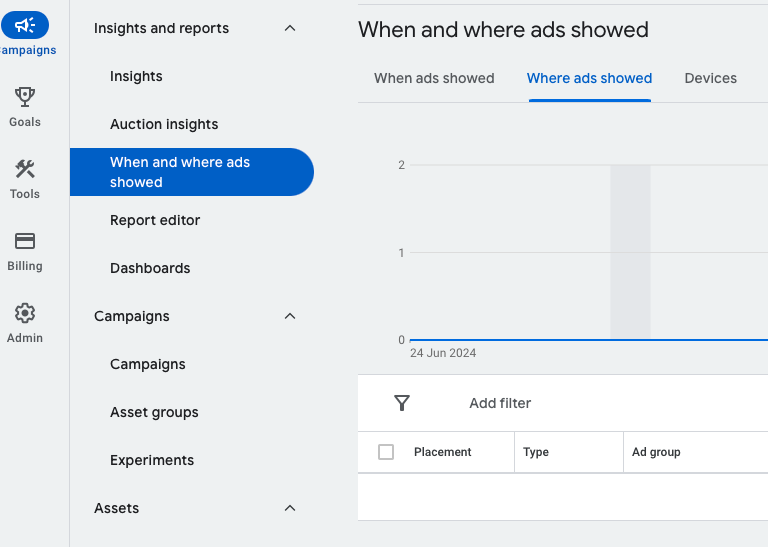Viewport: 768px width, 547px height.
Task: Switch to the When ads showed tab
Action: [x=434, y=78]
